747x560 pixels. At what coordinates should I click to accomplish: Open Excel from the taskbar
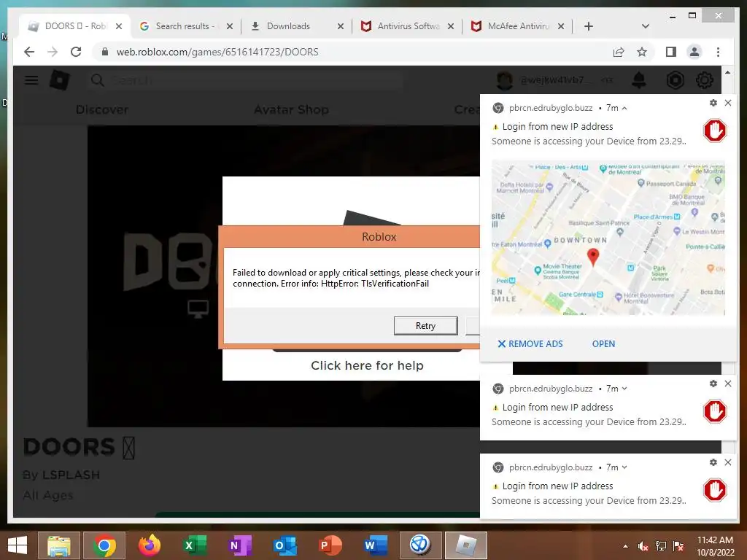click(x=194, y=545)
